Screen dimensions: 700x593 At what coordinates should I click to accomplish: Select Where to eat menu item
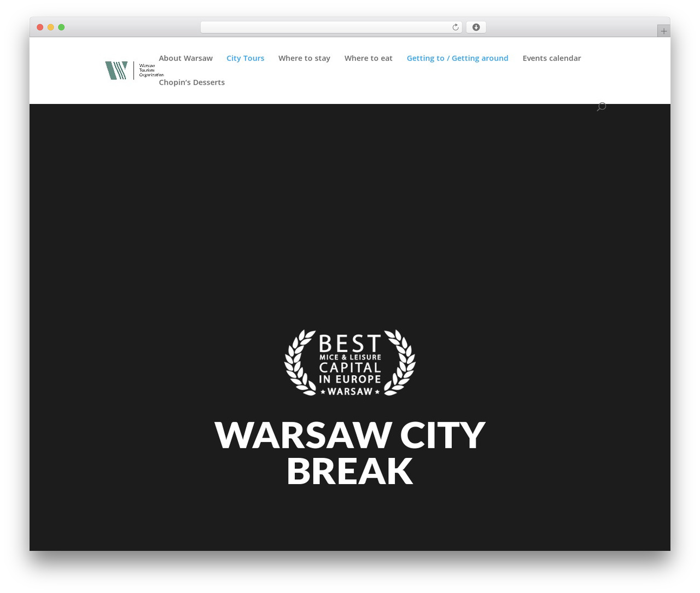(x=369, y=58)
